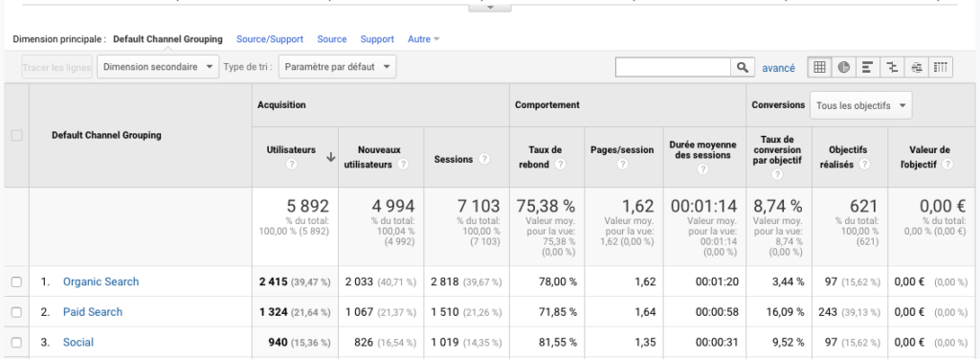Tick the select-all checkbox in header
This screenshot has width=980, height=359.
point(17,135)
